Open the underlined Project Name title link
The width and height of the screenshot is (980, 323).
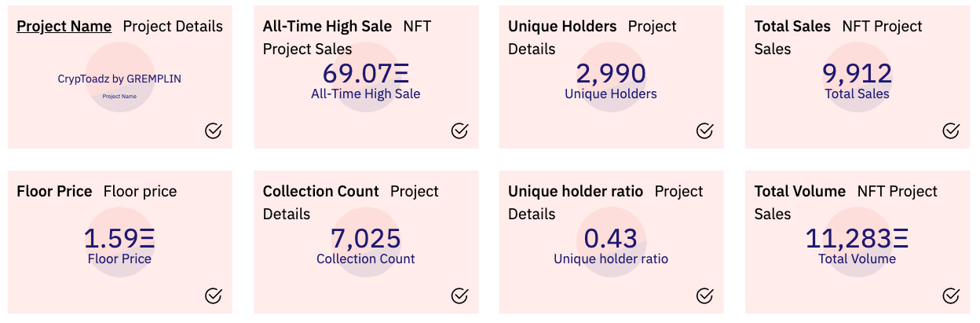(64, 26)
